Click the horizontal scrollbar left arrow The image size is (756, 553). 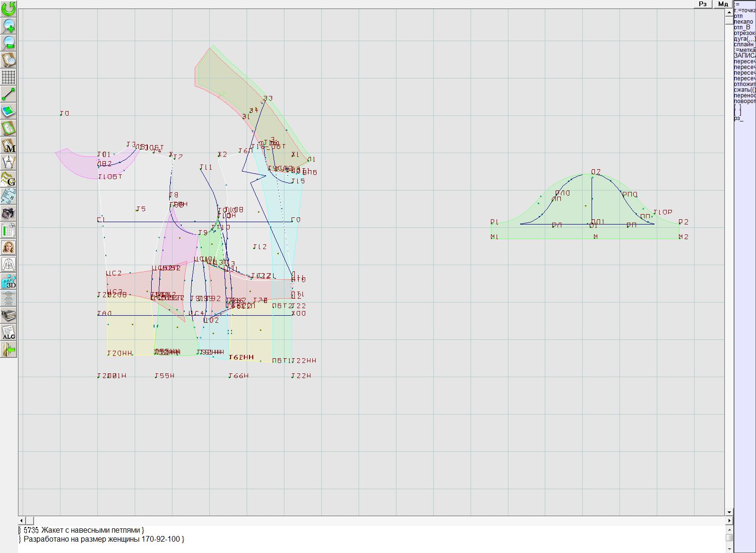pyautogui.click(x=22, y=520)
